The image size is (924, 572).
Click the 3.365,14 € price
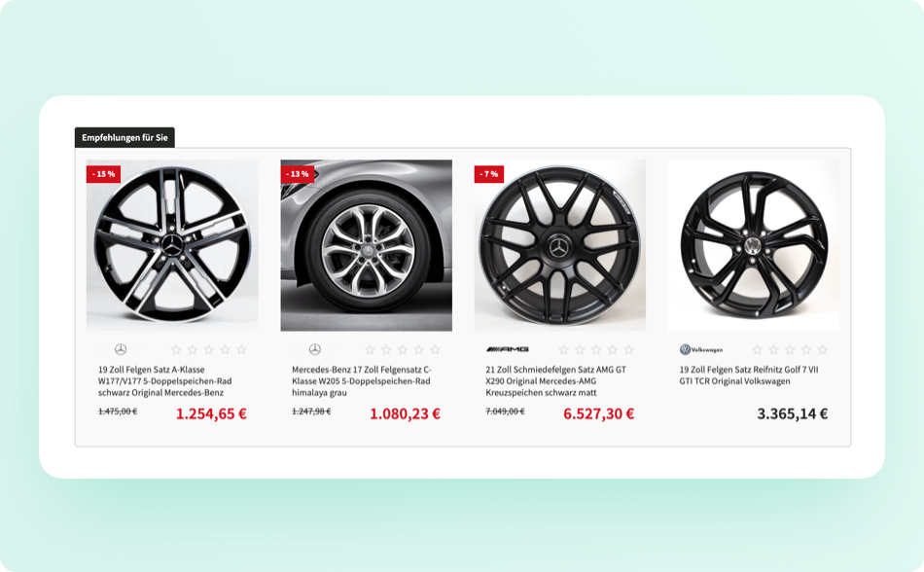point(793,413)
